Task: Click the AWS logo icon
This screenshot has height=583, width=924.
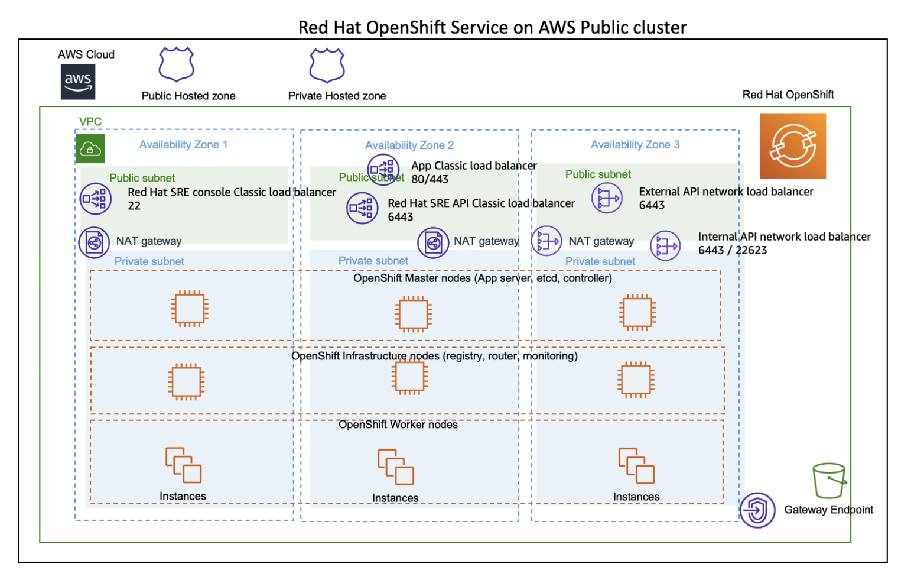Action: (x=78, y=82)
